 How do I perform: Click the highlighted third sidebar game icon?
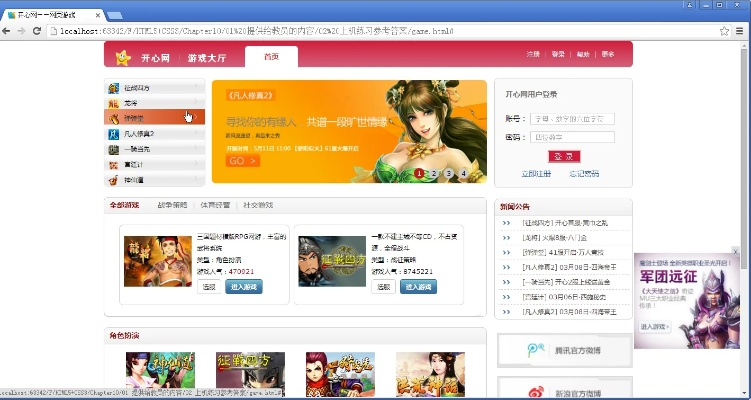(x=114, y=119)
